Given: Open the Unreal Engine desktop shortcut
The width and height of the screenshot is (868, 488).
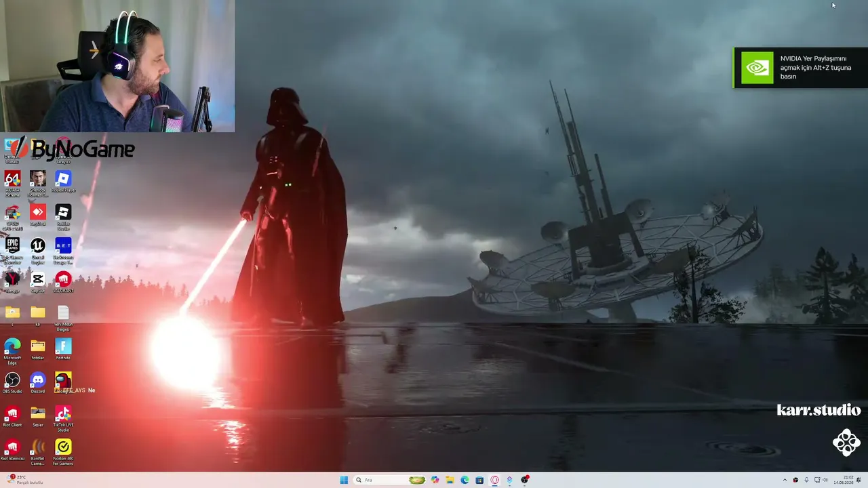Looking at the screenshot, I should (38, 250).
